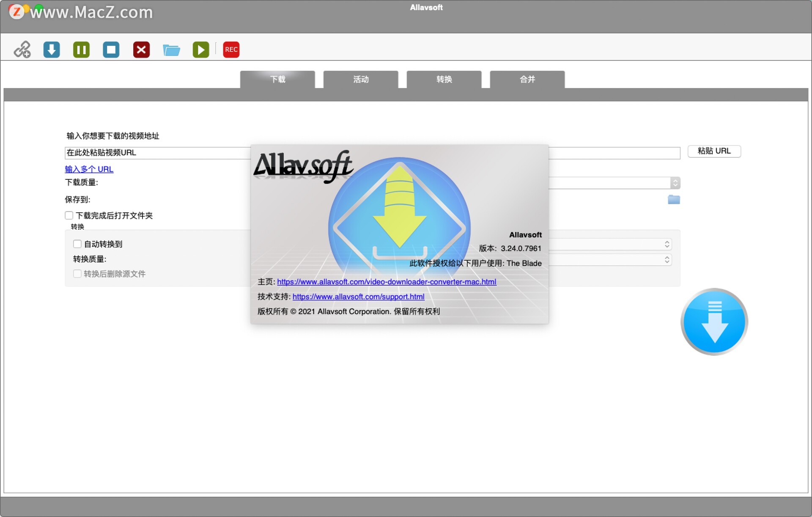812x517 pixels.
Task: Check 转换后删除源文件 option
Action: click(77, 274)
